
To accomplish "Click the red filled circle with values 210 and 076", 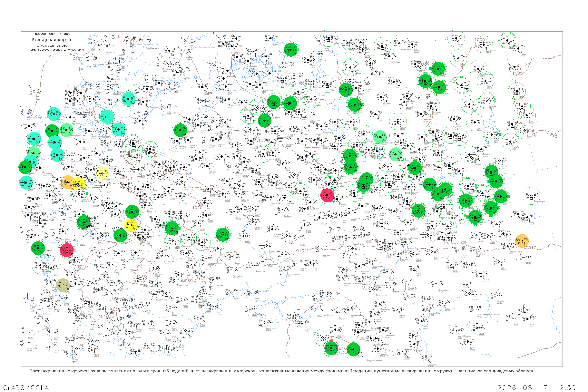I will 327,195.
